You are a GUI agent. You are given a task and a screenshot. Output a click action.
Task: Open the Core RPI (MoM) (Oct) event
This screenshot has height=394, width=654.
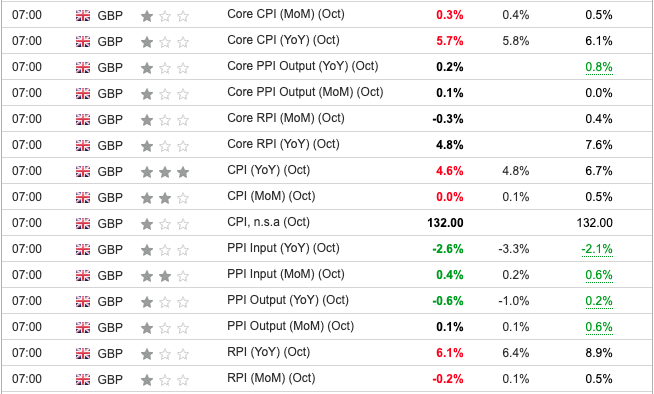[286, 118]
